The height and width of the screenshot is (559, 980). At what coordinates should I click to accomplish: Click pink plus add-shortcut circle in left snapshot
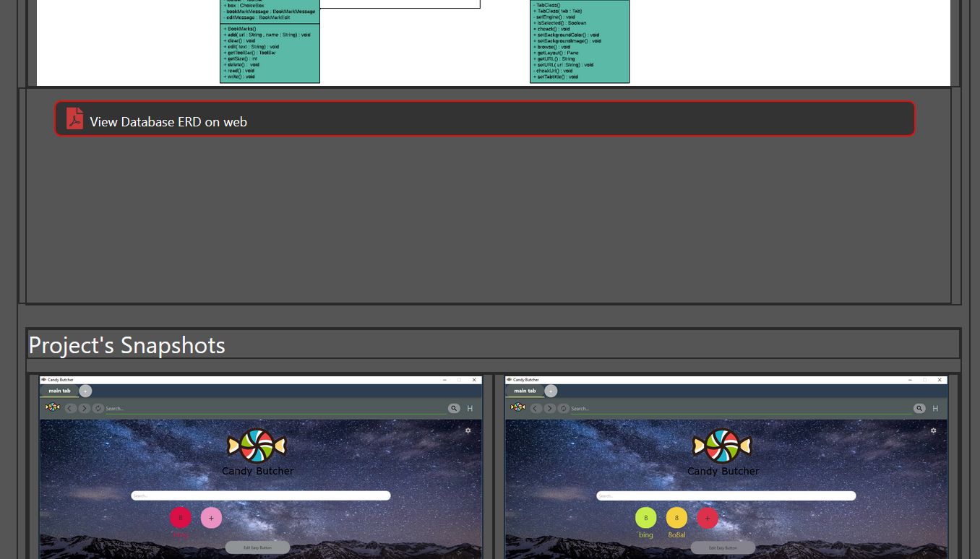point(211,518)
